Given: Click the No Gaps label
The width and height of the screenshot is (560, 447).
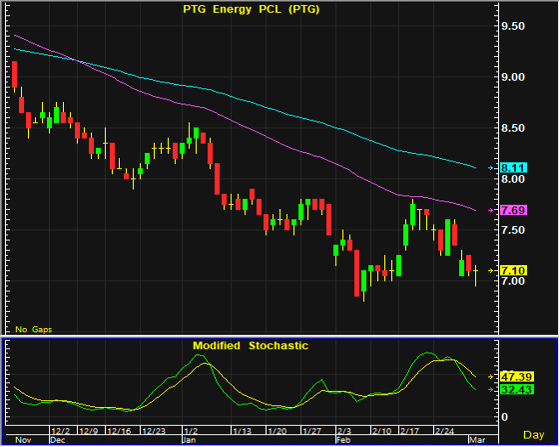Looking at the screenshot, I should pyautogui.click(x=34, y=329).
